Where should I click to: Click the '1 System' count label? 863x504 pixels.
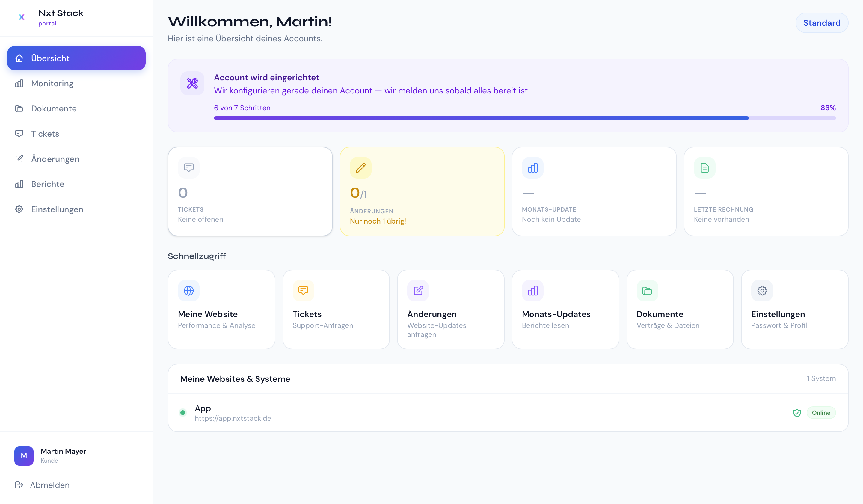click(x=821, y=378)
